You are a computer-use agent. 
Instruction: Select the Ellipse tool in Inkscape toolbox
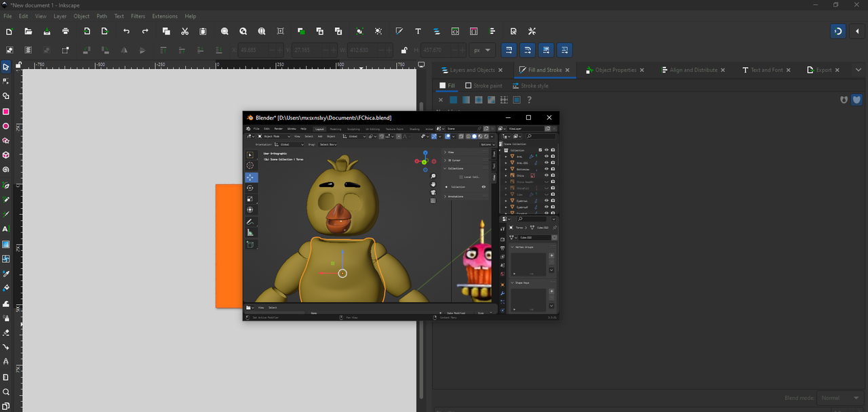point(6,126)
